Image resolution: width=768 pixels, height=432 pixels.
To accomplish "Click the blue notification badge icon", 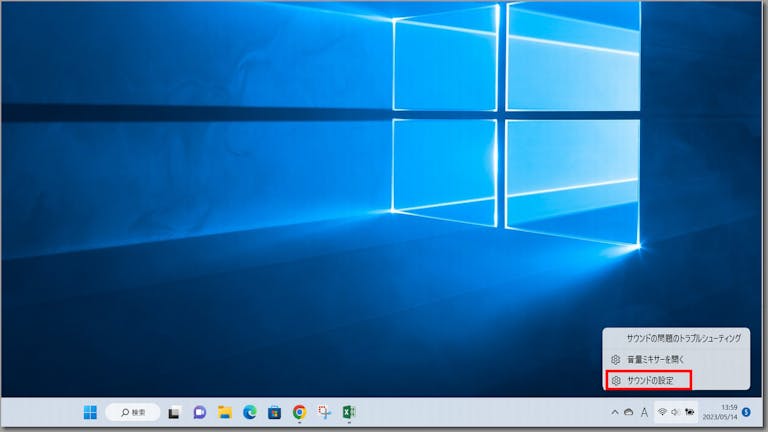I will tap(746, 412).
